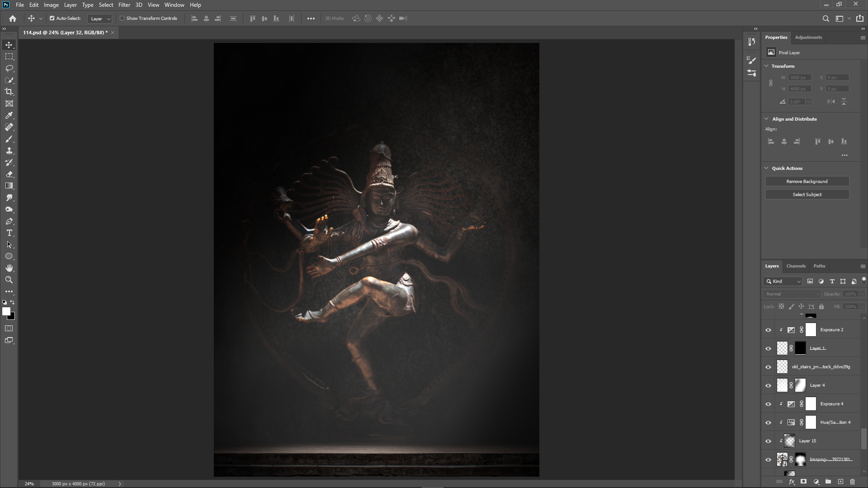Image resolution: width=868 pixels, height=488 pixels.
Task: Toggle the Auto-Select checkbox
Action: (52, 19)
